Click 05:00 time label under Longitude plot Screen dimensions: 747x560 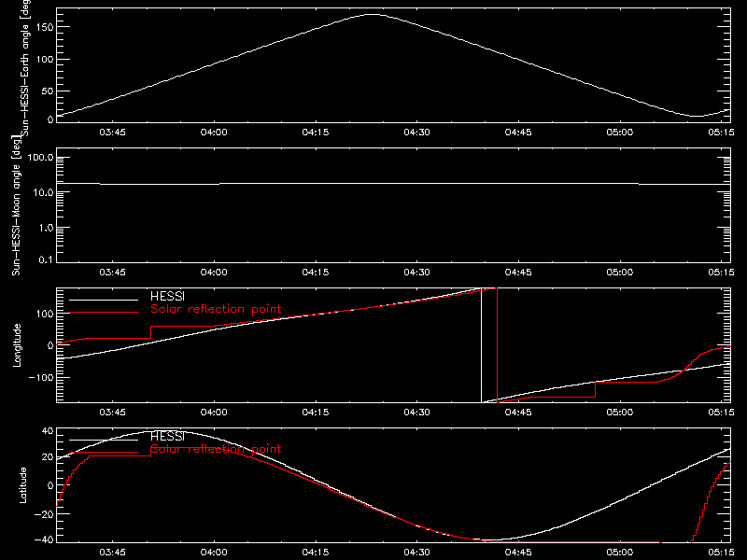pos(620,412)
